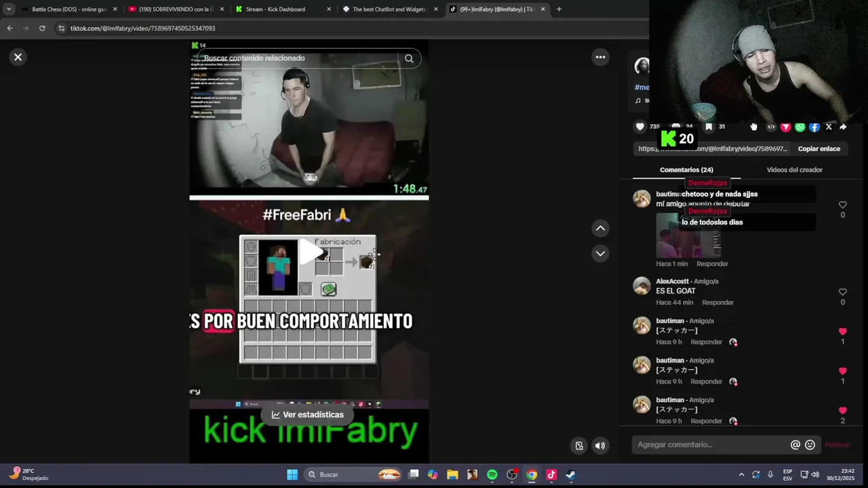The image size is (868, 488).
Task: Click taskbar Buscar search box
Action: tap(354, 474)
